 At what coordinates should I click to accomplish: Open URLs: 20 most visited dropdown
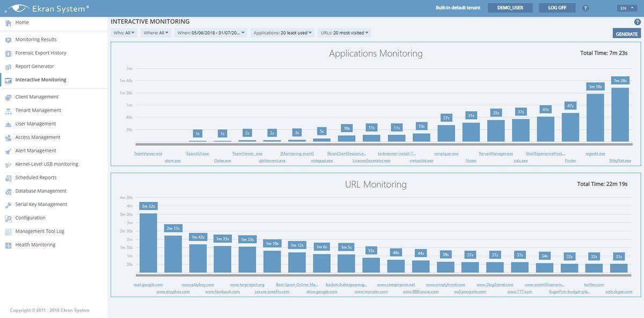coord(345,33)
